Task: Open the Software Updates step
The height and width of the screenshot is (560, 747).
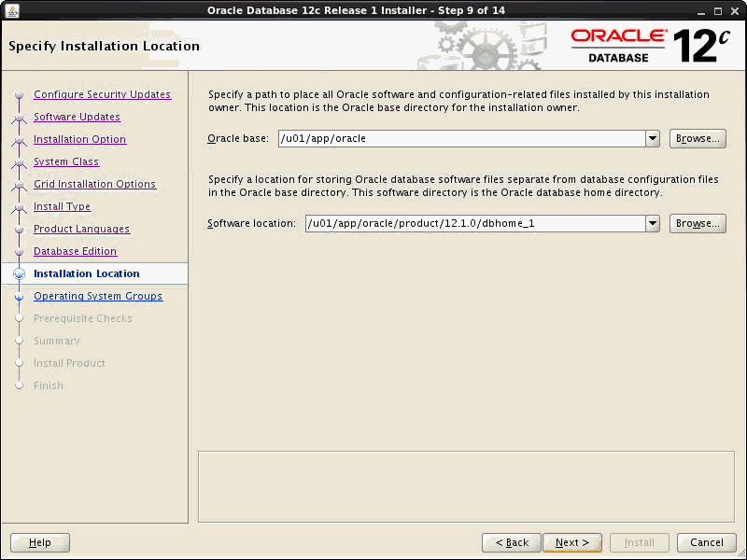Action: tap(79, 117)
